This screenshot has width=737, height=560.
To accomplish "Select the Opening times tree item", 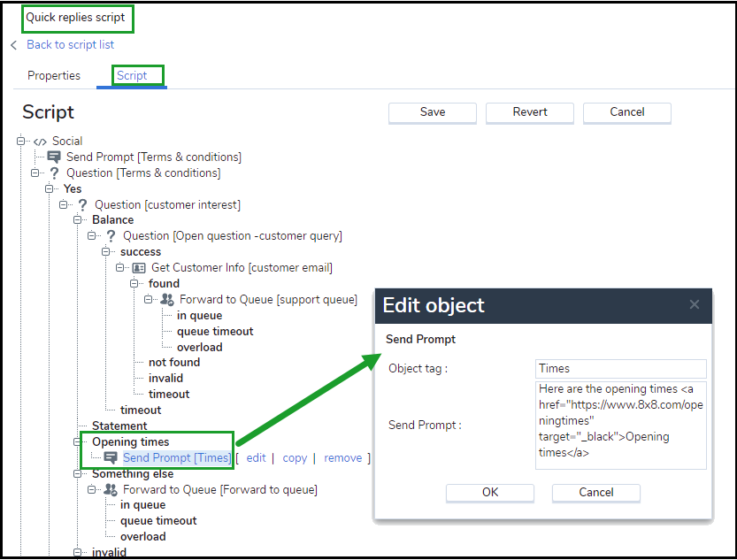I will [x=131, y=442].
